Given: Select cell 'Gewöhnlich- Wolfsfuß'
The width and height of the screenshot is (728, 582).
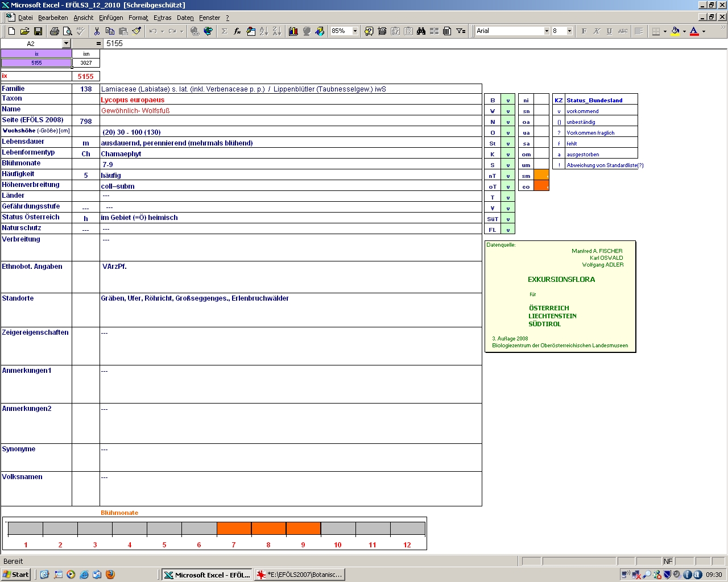Looking at the screenshot, I should [x=291, y=110].
